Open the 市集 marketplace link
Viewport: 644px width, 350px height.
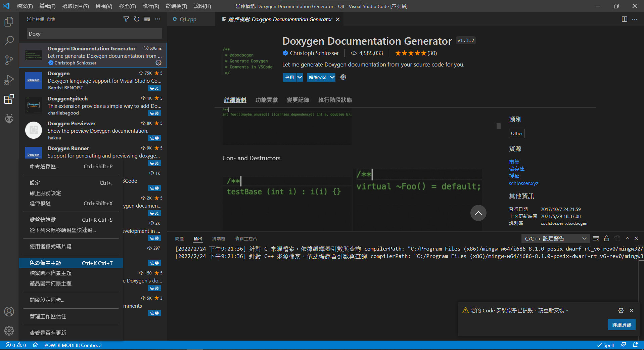click(x=514, y=162)
